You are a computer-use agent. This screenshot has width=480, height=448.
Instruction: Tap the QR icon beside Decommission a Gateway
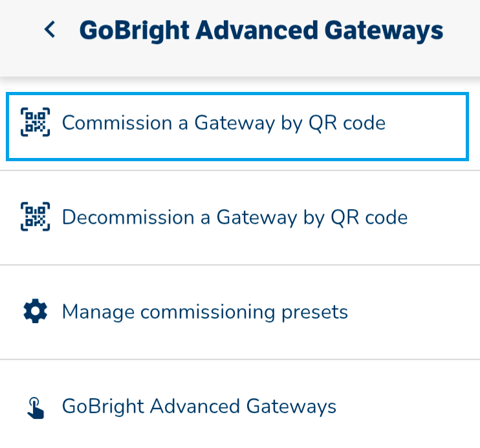click(35, 216)
